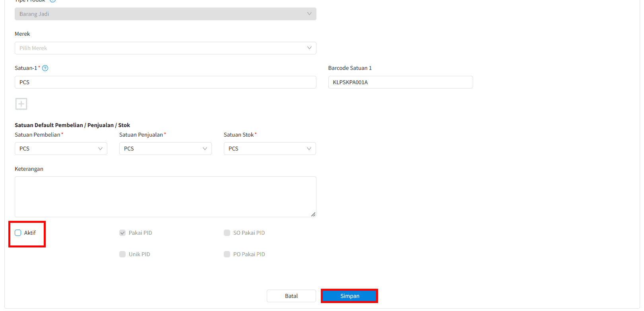Click the Barcode Satuan 1 input field
644x311 pixels.
click(400, 82)
